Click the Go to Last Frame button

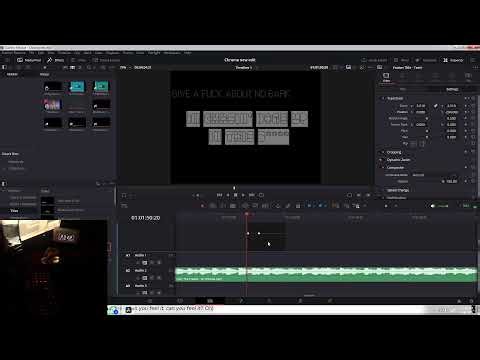[x=252, y=195]
